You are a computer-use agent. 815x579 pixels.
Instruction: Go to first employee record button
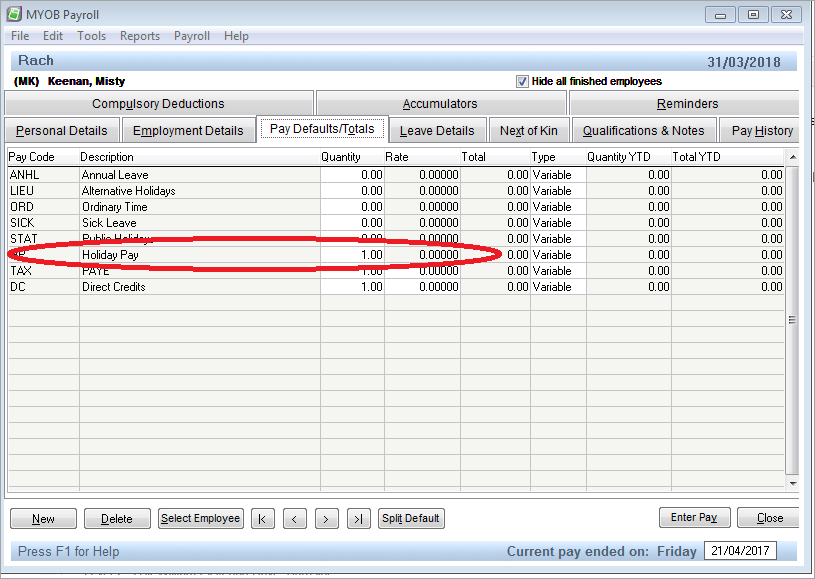click(x=262, y=519)
